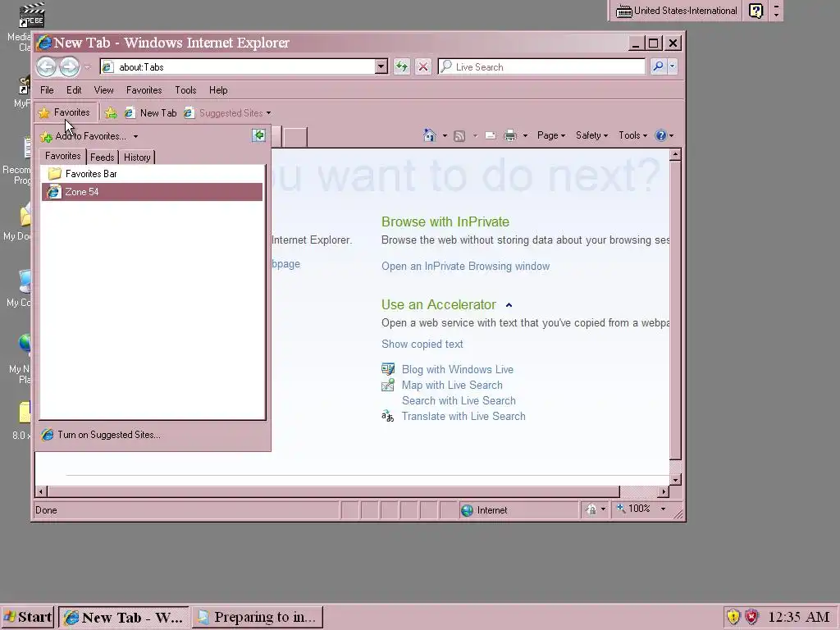Click the Home page icon

pyautogui.click(x=430, y=135)
